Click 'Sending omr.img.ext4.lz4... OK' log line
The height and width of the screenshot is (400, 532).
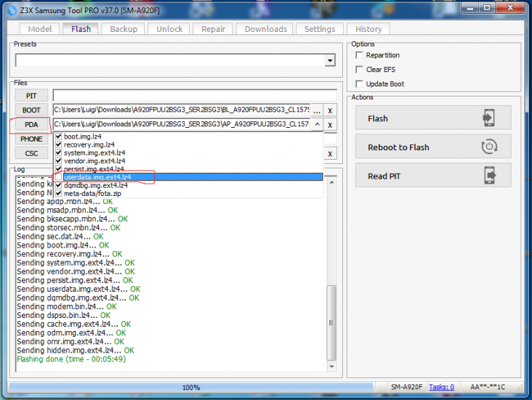[70, 341]
